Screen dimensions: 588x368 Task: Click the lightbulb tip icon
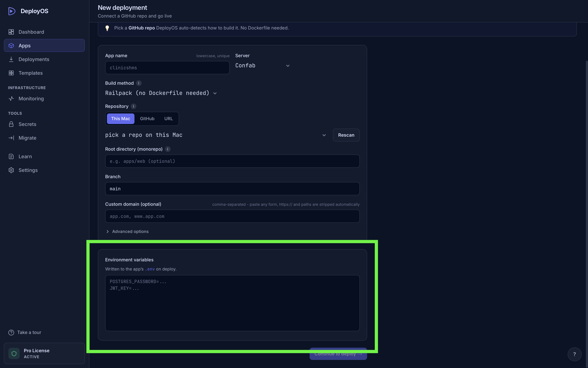coord(107,28)
